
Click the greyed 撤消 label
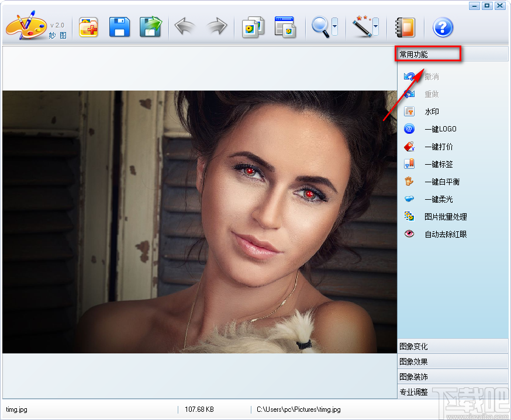432,77
